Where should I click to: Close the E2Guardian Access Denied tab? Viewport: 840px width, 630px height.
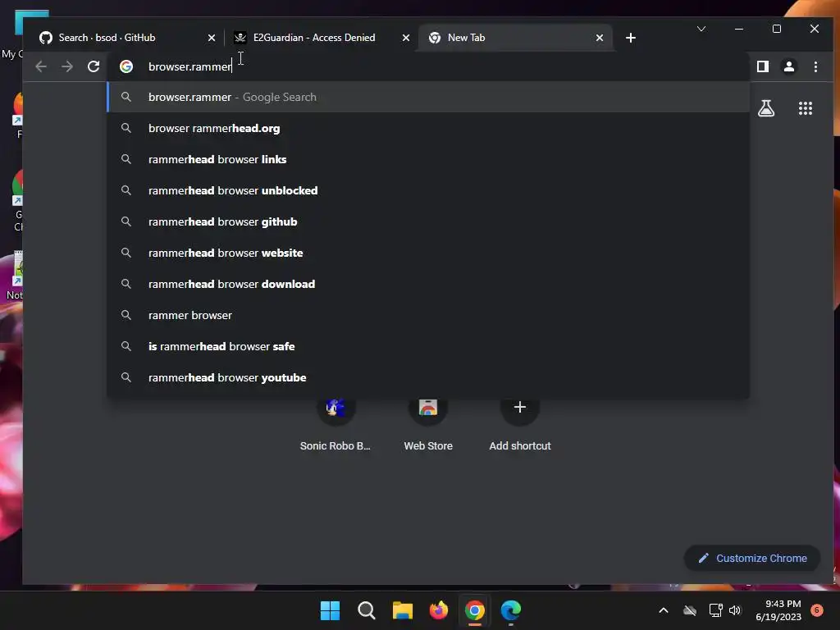[x=405, y=38]
